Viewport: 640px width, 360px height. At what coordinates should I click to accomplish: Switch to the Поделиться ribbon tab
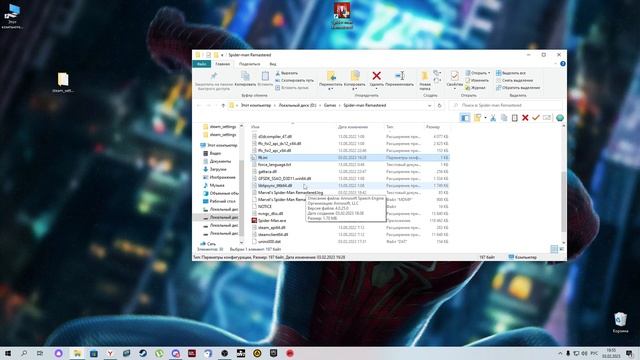pyautogui.click(x=249, y=64)
